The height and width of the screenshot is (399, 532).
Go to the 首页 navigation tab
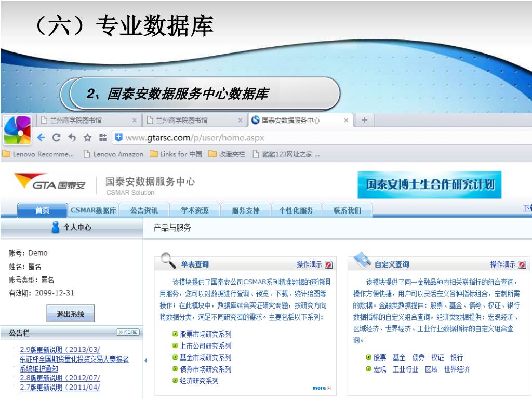(x=43, y=210)
